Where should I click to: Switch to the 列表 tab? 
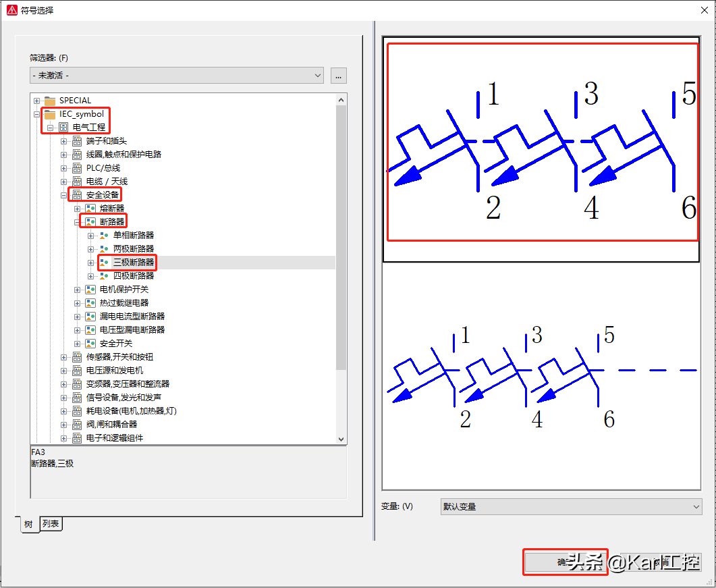coord(51,524)
